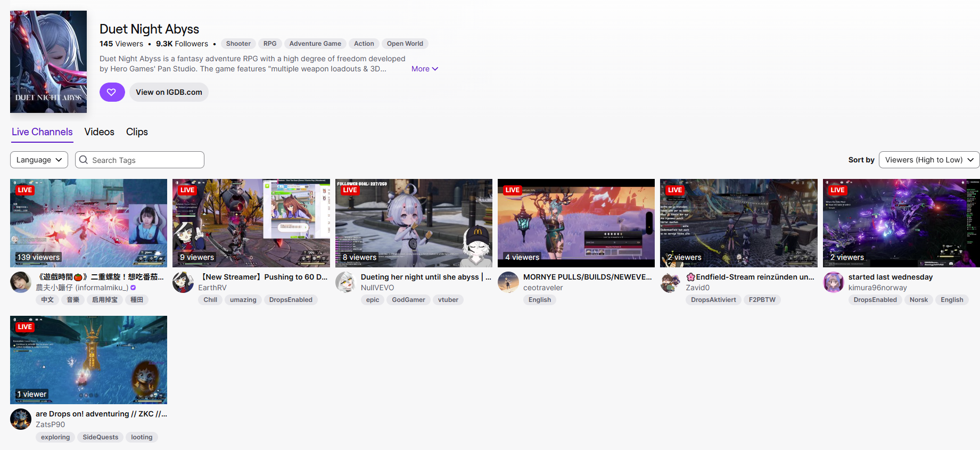This screenshot has height=450, width=980.
Task: Expand game description with More
Action: click(x=425, y=69)
